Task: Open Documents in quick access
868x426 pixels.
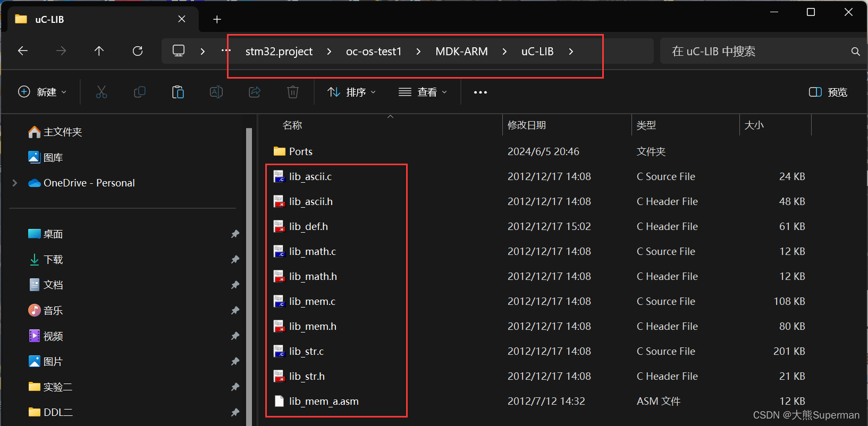Action: pos(45,285)
